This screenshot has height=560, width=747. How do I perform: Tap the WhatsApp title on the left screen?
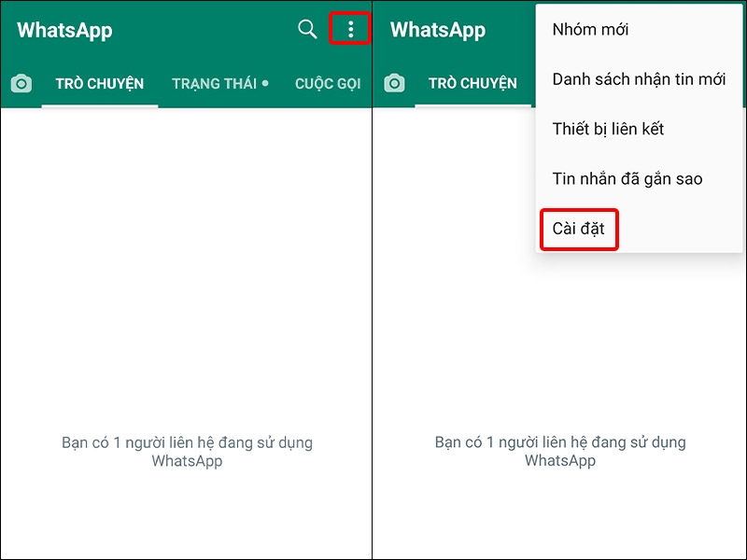(x=63, y=29)
